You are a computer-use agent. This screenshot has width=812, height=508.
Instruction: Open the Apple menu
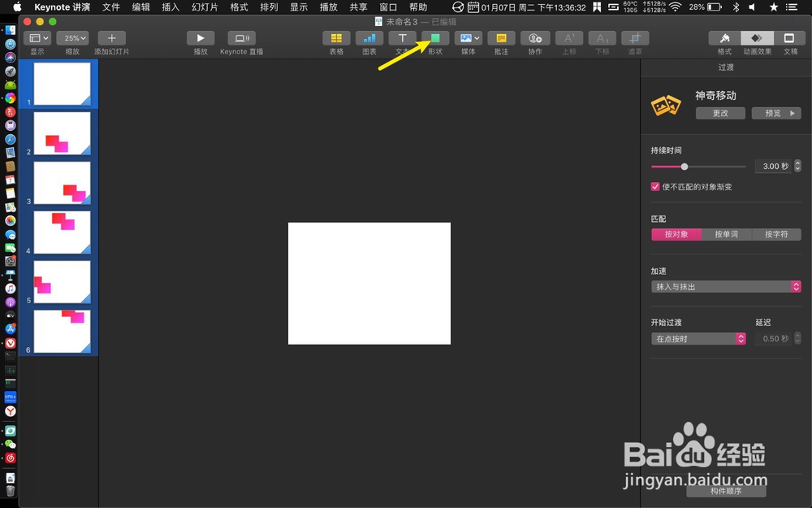coord(17,7)
